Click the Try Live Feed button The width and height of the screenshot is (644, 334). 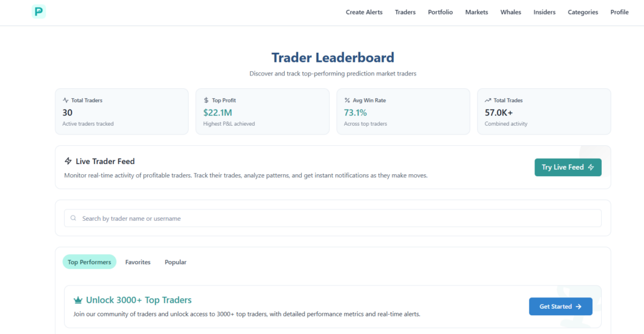coord(568,167)
